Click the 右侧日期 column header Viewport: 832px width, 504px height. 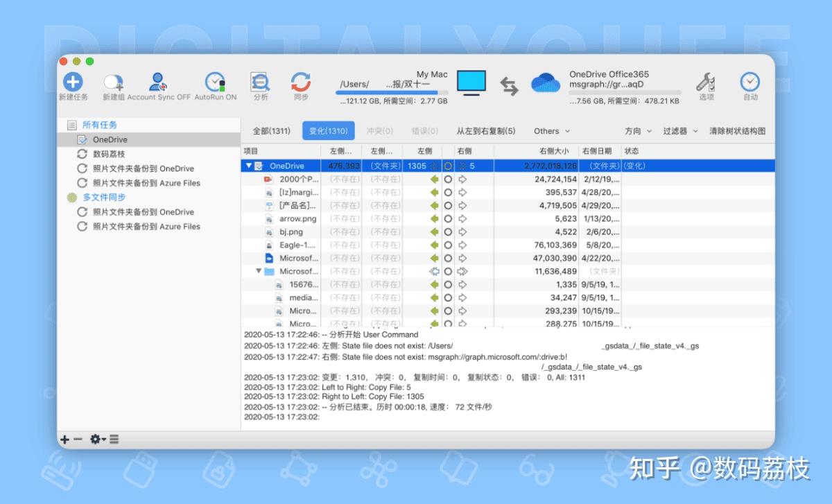[600, 151]
